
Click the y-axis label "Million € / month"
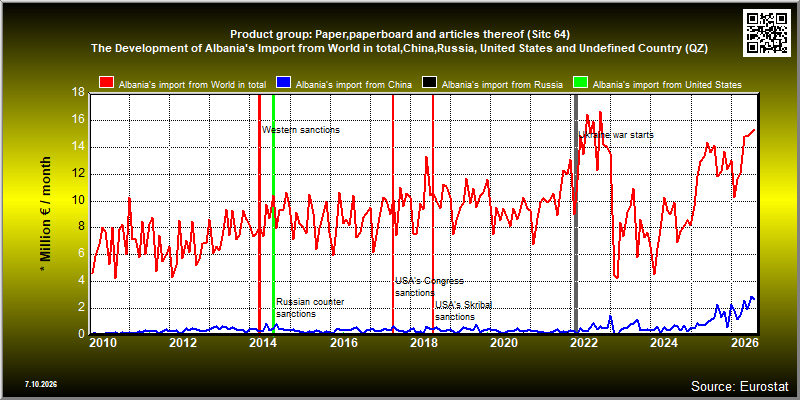click(45, 214)
